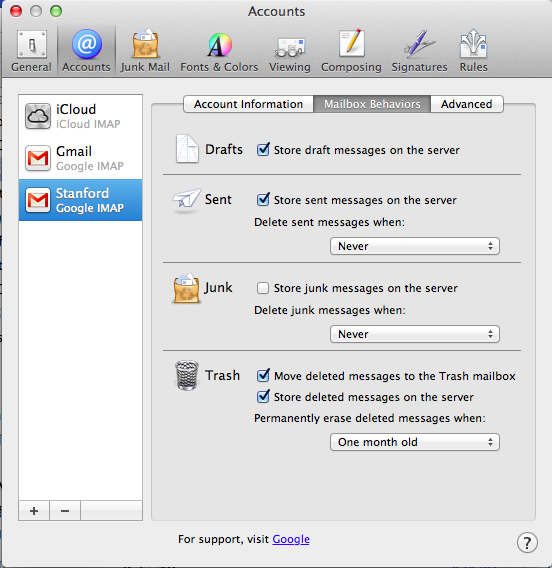Image resolution: width=552 pixels, height=568 pixels.
Task: Open the One month old erase dropdown
Action: (x=415, y=442)
